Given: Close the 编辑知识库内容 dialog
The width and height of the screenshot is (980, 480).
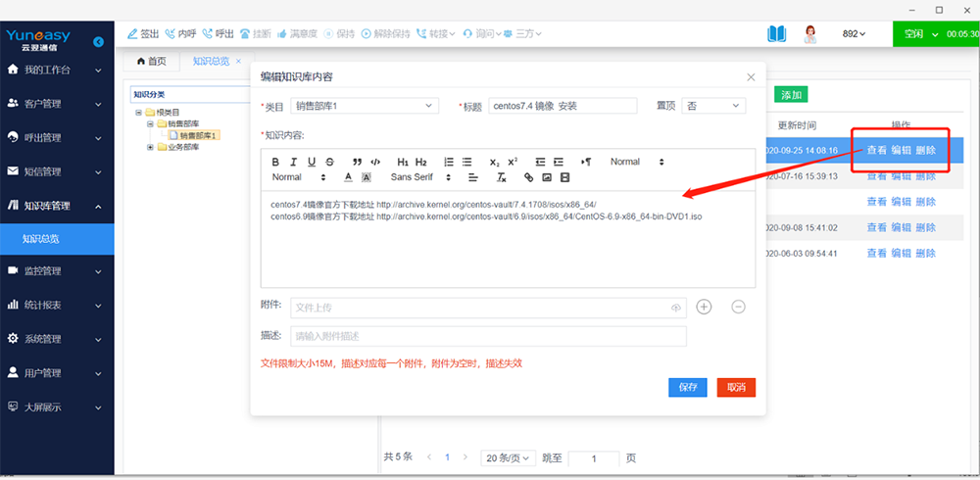Looking at the screenshot, I should (751, 77).
